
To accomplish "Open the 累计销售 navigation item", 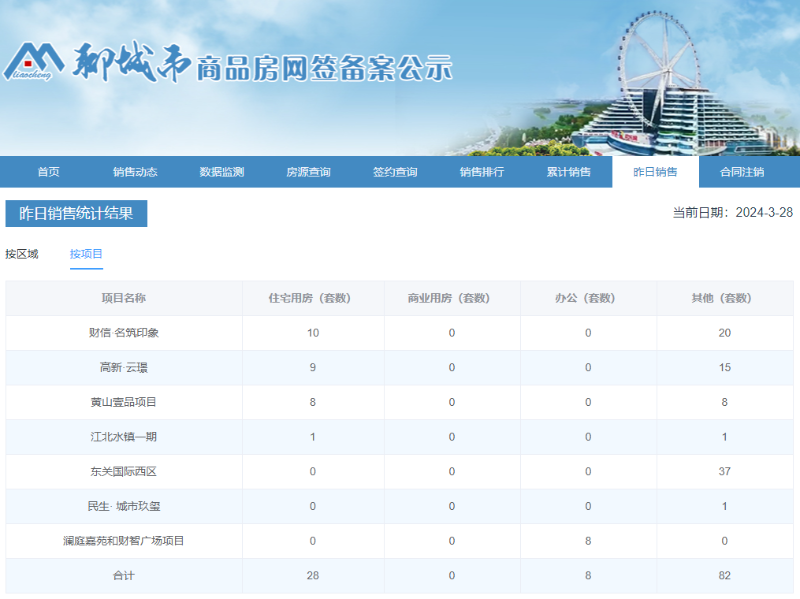I will point(568,172).
